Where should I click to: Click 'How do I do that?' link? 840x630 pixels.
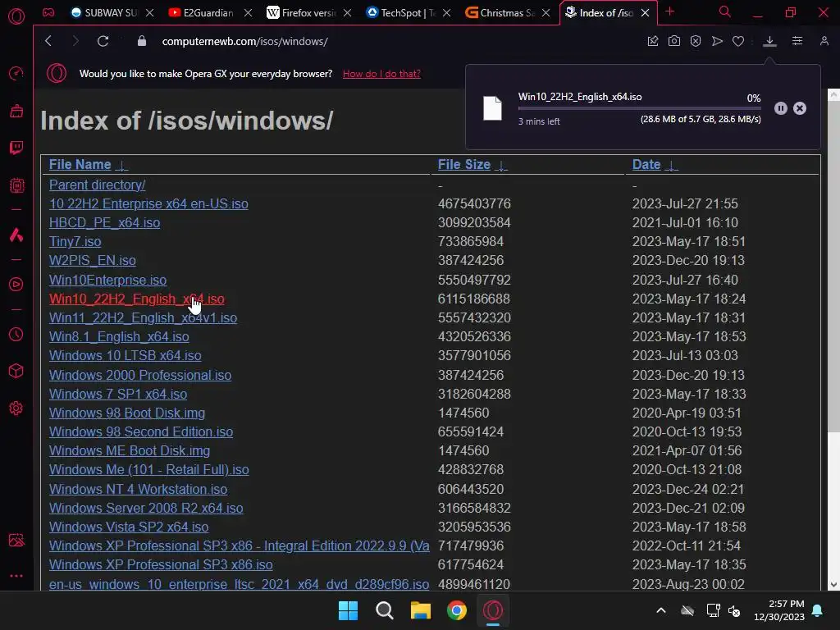point(381,73)
